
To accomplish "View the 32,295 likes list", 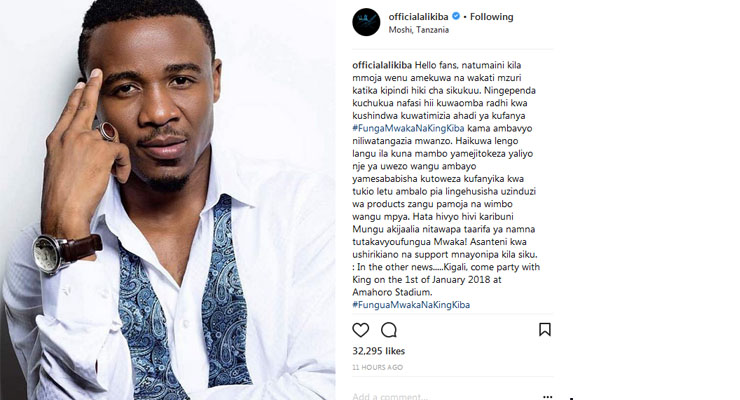I will (x=378, y=351).
